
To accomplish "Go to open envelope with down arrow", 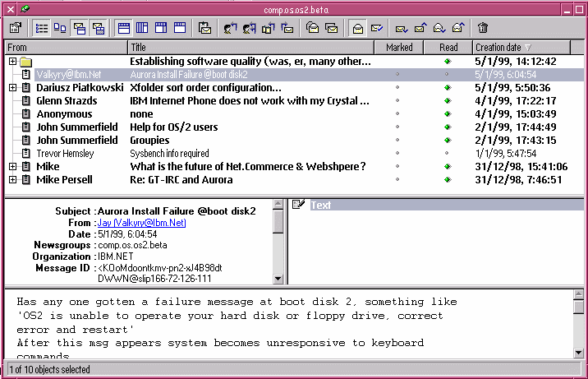I will pyautogui.click(x=439, y=28).
